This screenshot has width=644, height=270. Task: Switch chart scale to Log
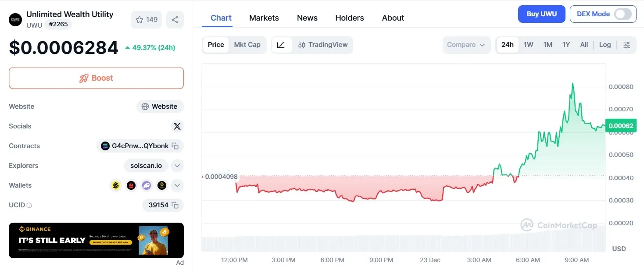[605, 45]
